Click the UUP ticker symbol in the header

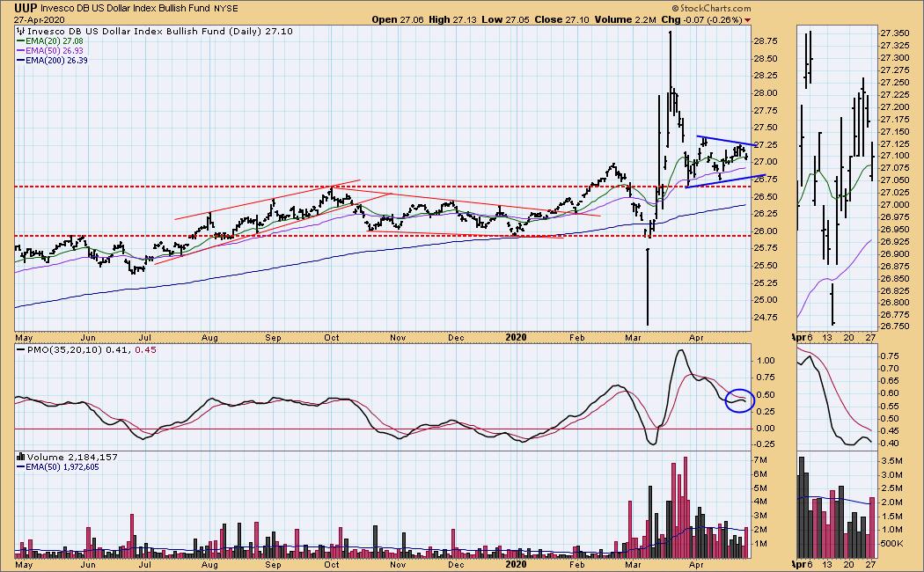click(x=26, y=8)
